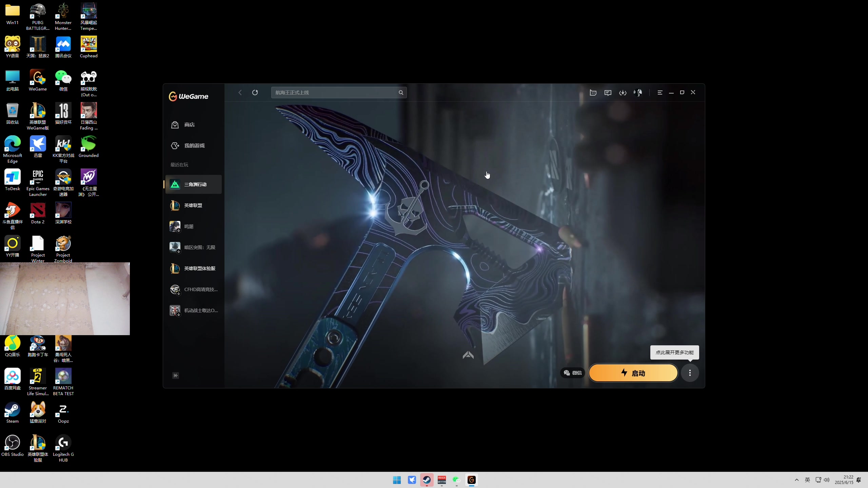
Task: Click the WeGame logo
Action: pyautogui.click(x=189, y=96)
